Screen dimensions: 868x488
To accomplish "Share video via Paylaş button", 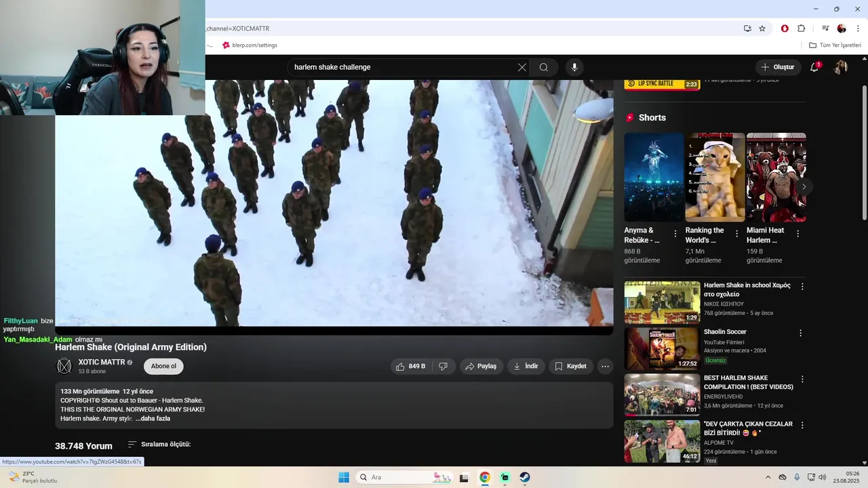I will click(481, 366).
